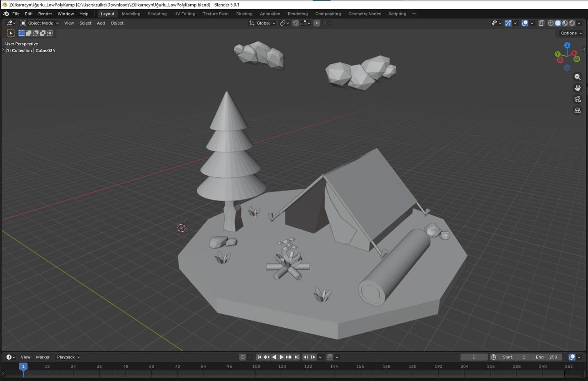Toggle the auto keying record button

[x=242, y=357]
